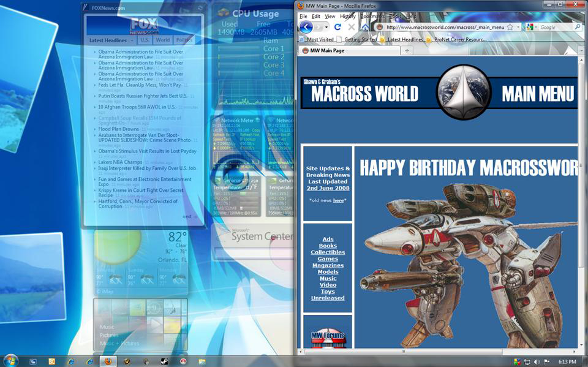Click the taskbar clock showing 6:13 PM
The width and height of the screenshot is (588, 367).
pyautogui.click(x=567, y=361)
